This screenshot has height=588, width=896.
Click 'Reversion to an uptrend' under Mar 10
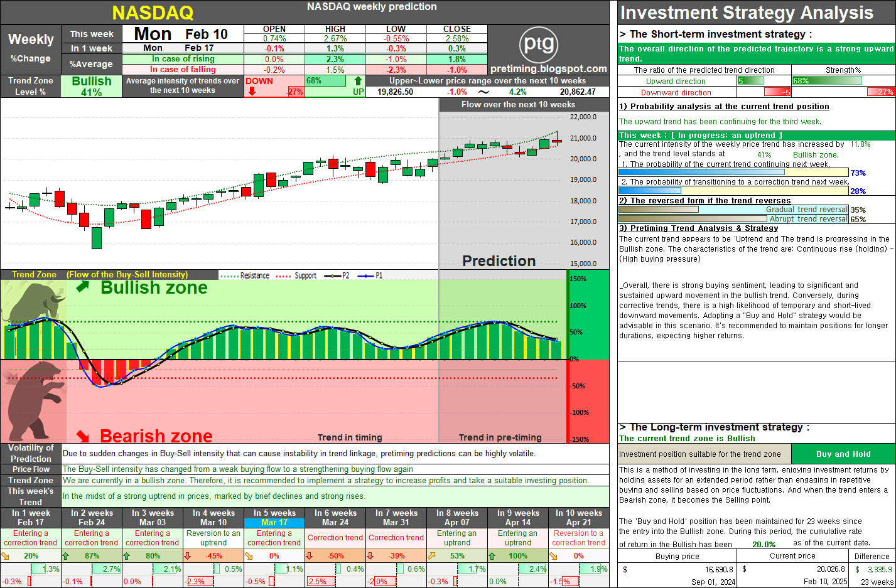[213, 538]
